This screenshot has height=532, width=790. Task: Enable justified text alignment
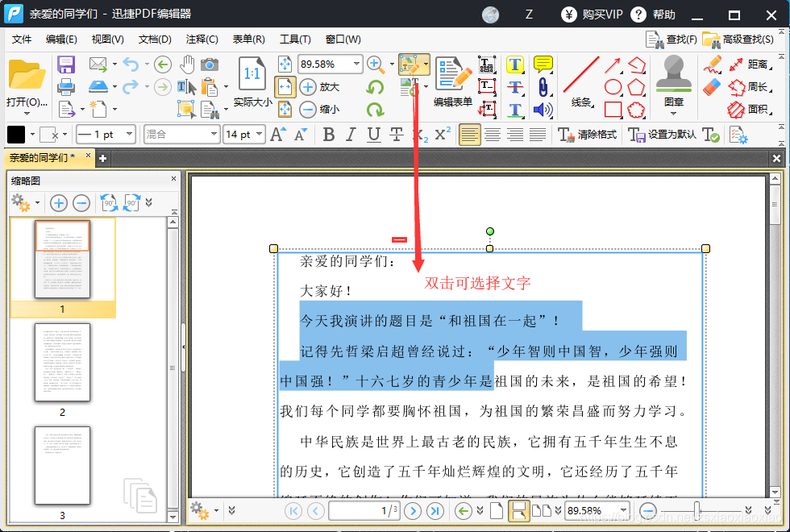[537, 135]
